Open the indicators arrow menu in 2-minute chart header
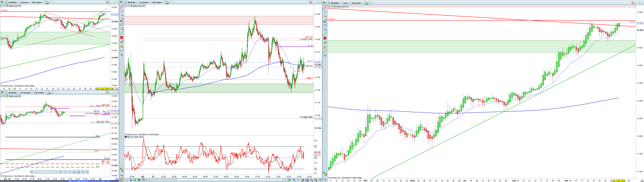The height and width of the screenshot is (182, 644). (171, 2)
